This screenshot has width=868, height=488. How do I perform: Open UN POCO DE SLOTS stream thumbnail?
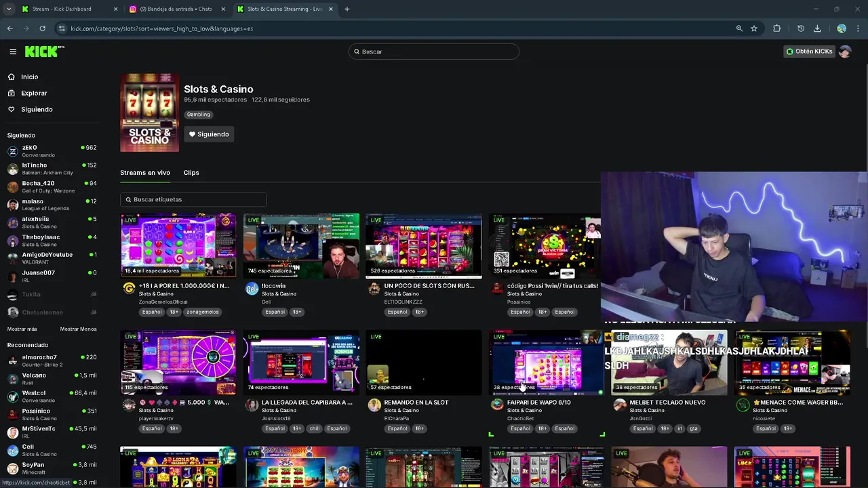424,246
